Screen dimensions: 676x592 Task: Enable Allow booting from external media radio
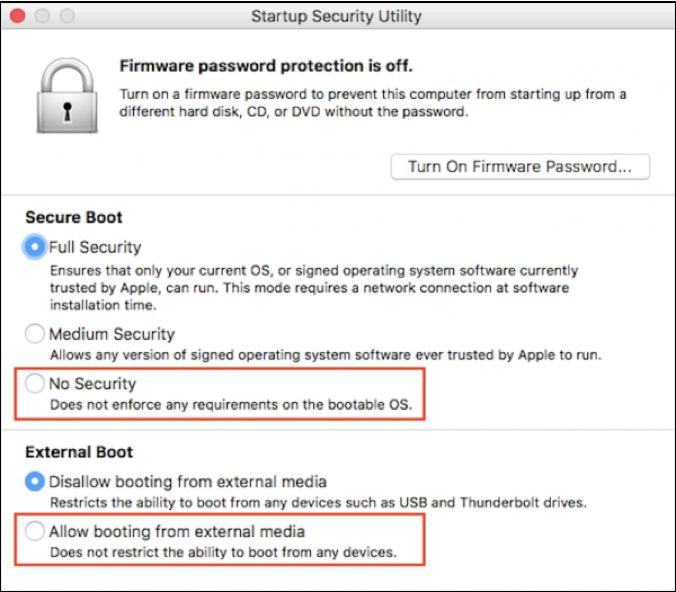pyautogui.click(x=34, y=531)
